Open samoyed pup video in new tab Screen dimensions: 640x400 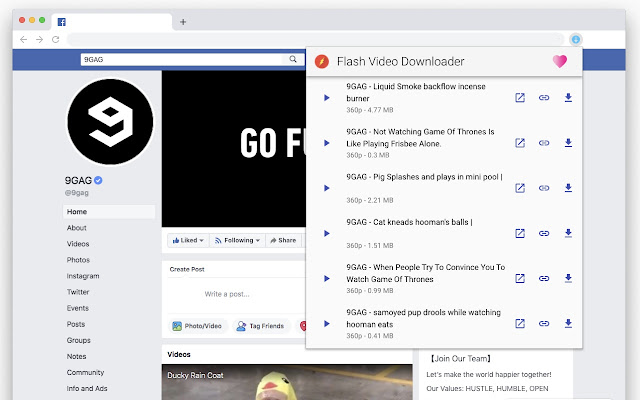[x=520, y=323]
